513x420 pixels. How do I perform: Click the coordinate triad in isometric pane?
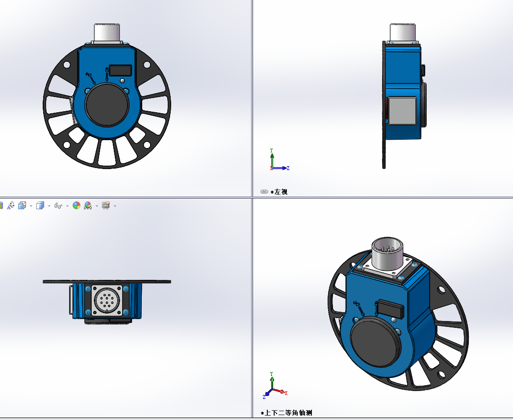pos(275,386)
